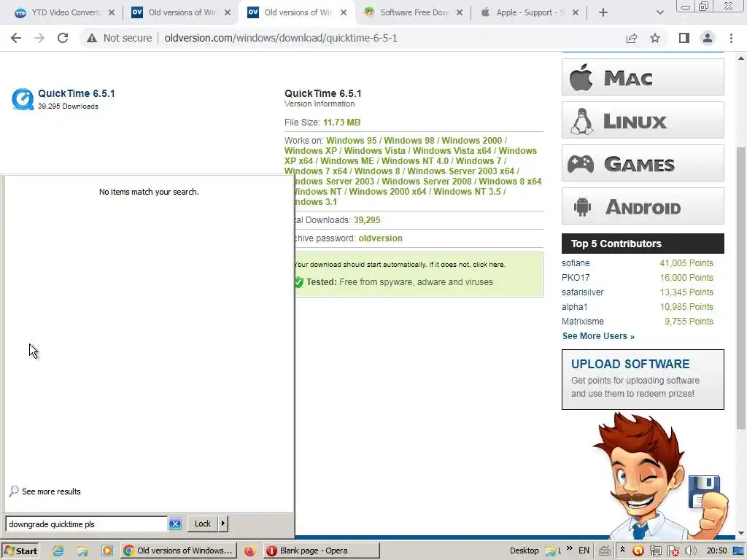Click See More Users link
The image size is (747, 560).
[598, 336]
